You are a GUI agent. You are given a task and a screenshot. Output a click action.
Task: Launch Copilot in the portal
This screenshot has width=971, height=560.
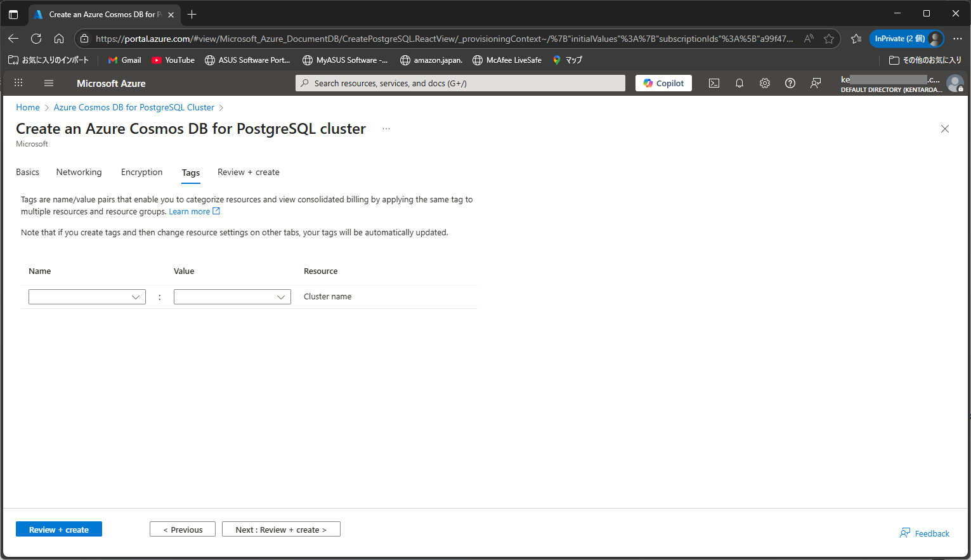point(663,82)
